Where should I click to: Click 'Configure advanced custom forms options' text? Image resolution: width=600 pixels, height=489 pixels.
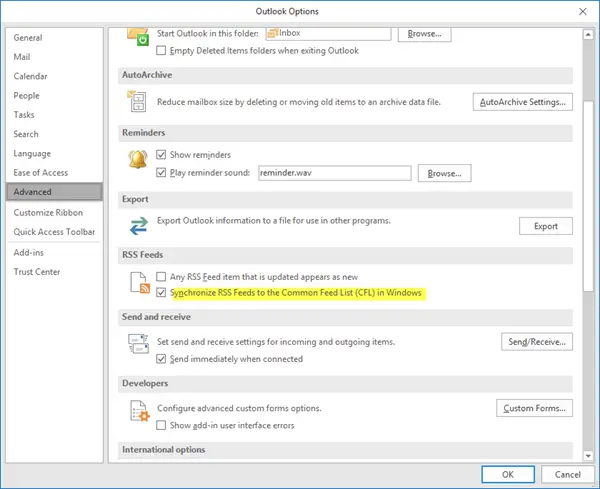pyautogui.click(x=239, y=408)
